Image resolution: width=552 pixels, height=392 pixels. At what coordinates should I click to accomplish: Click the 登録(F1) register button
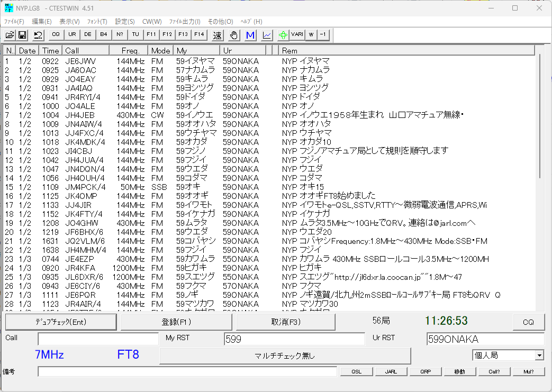(176, 322)
